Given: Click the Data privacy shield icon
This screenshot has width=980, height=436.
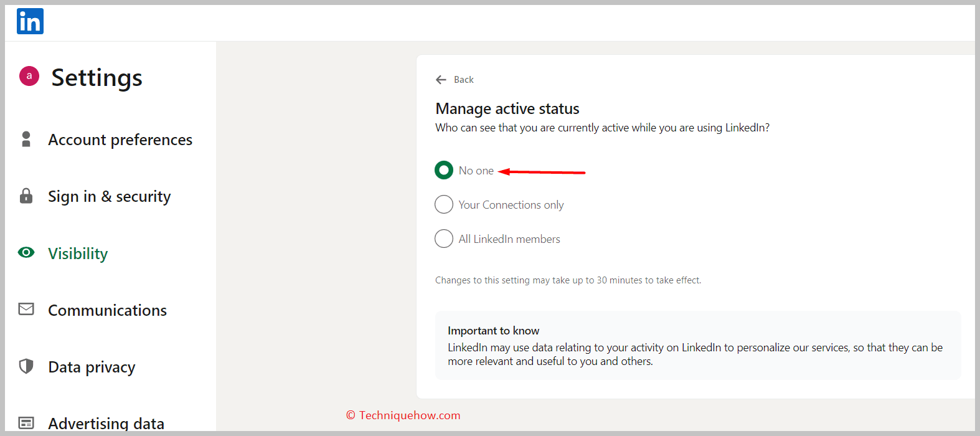Looking at the screenshot, I should (26, 366).
